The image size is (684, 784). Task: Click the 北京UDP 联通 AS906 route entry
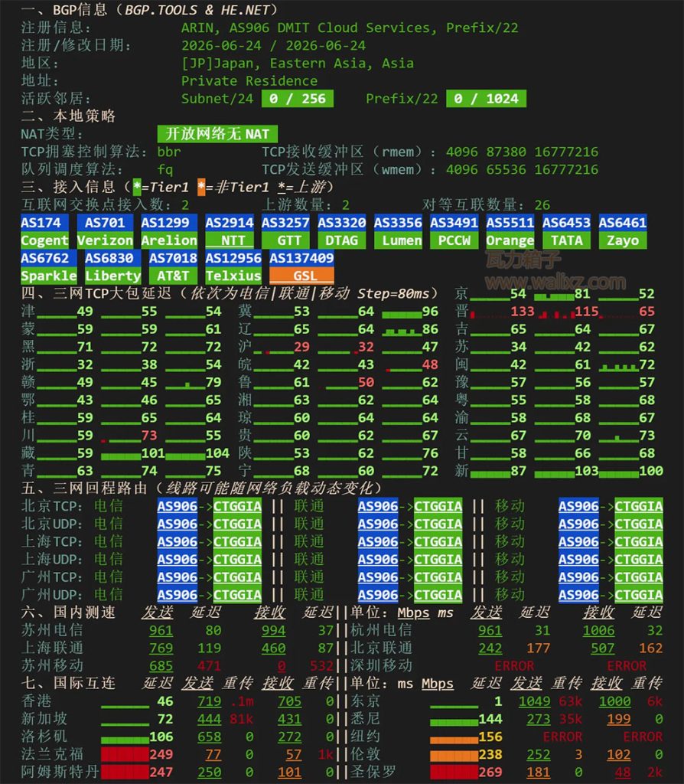click(378, 524)
